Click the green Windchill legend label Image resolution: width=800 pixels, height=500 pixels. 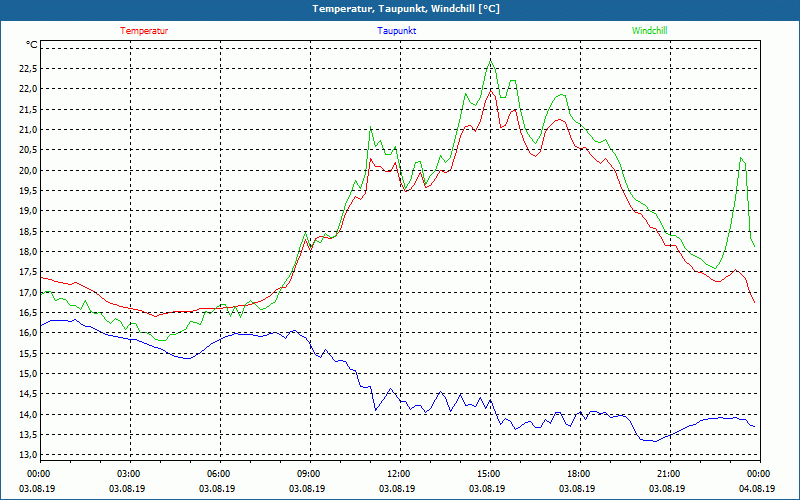coord(649,31)
